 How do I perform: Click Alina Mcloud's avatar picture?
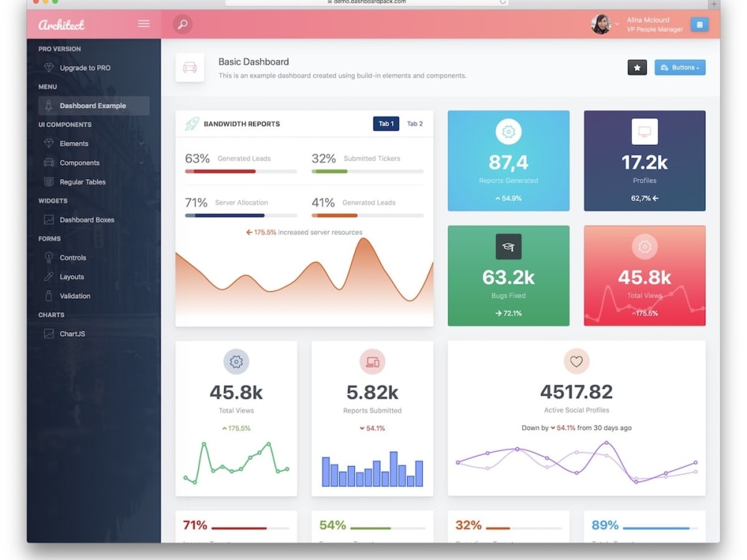click(601, 25)
